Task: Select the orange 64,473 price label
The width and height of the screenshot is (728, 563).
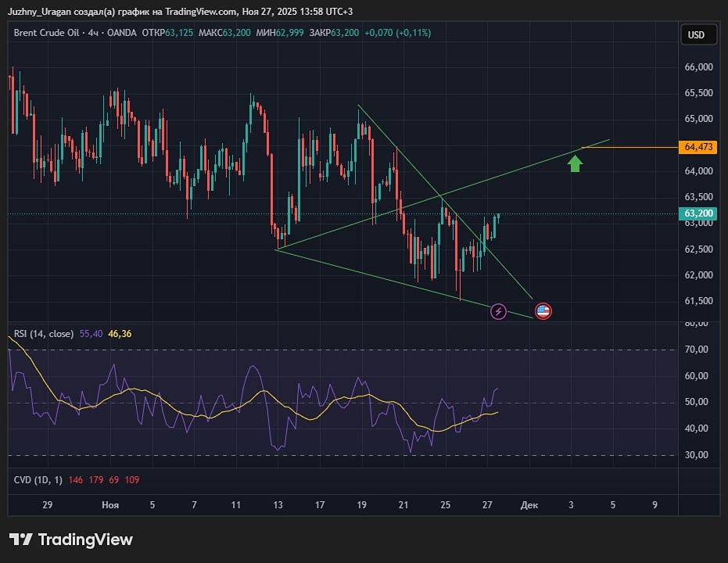Action: 699,146
